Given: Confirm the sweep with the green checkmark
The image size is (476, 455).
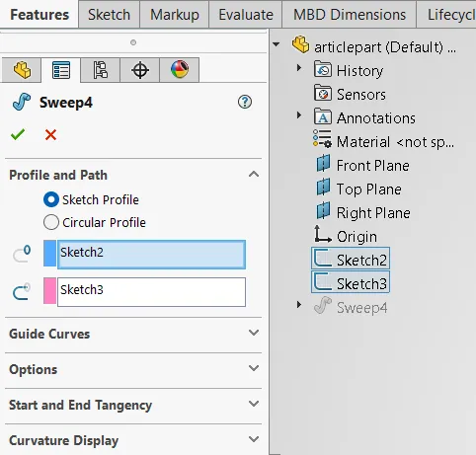Looking at the screenshot, I should point(18,134).
